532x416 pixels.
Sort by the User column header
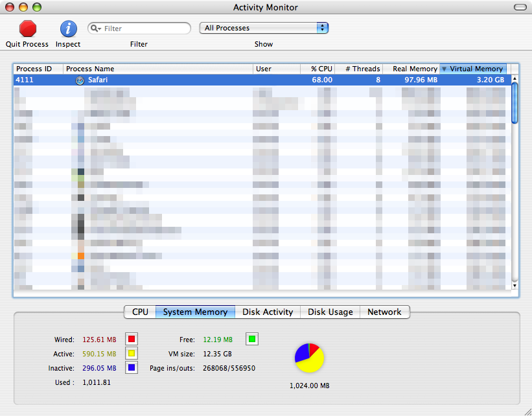277,69
